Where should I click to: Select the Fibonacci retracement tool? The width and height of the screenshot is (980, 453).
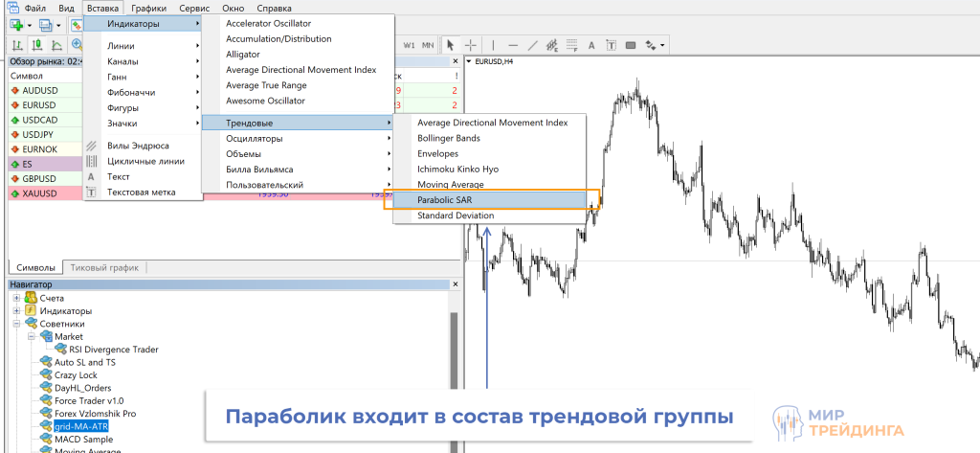571,45
